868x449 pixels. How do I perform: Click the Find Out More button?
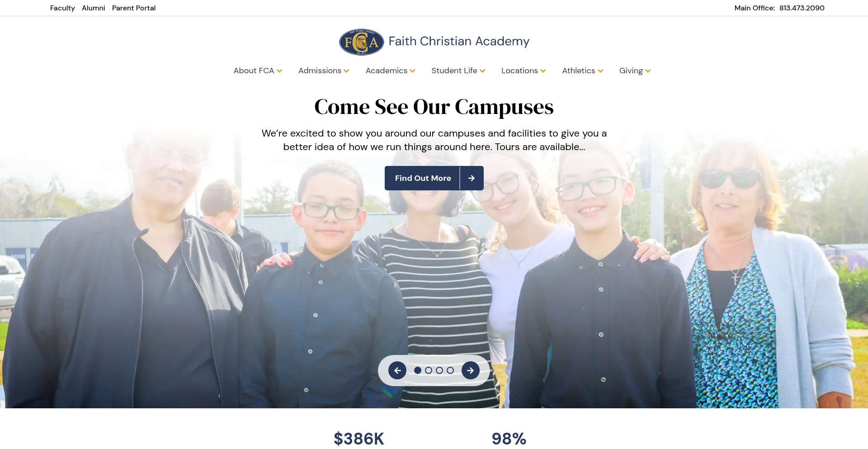click(434, 178)
